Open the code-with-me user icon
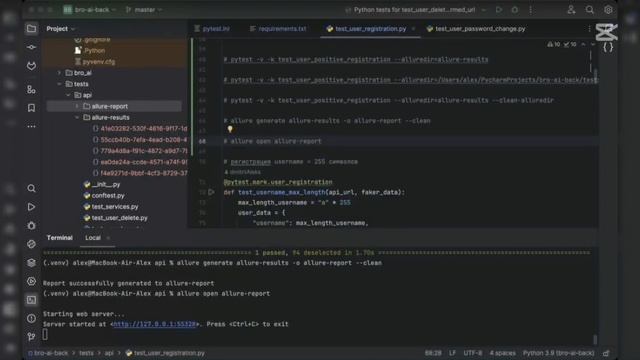 (571, 10)
